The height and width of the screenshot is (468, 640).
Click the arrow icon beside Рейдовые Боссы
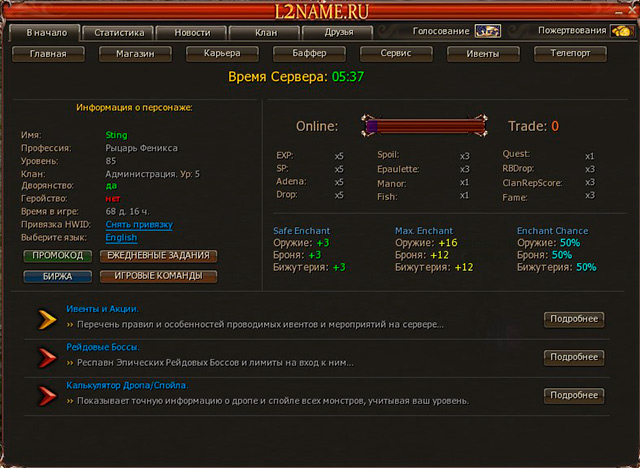(x=47, y=357)
